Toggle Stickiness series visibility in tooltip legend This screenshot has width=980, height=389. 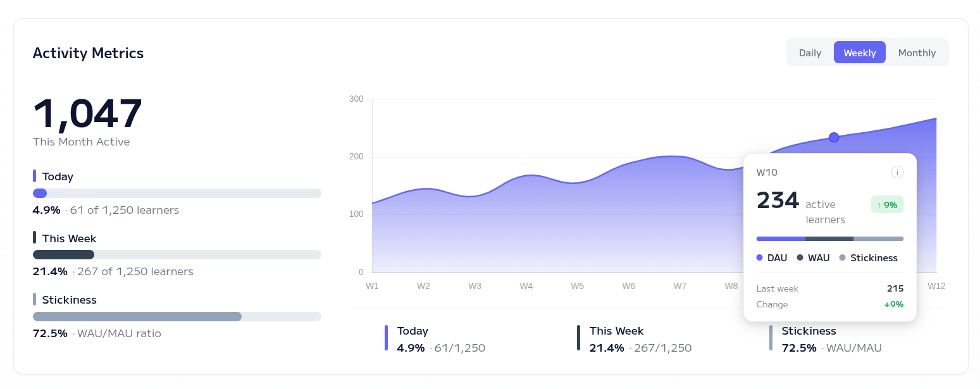874,257
